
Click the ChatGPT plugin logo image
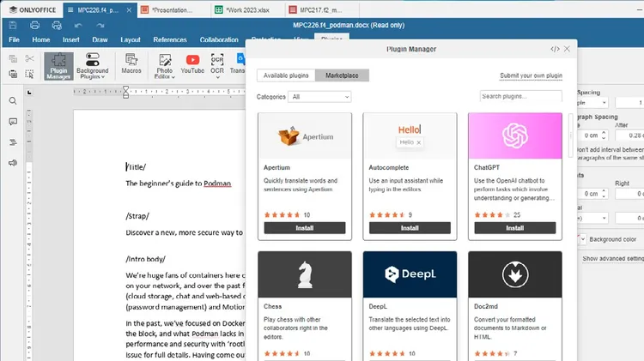515,136
